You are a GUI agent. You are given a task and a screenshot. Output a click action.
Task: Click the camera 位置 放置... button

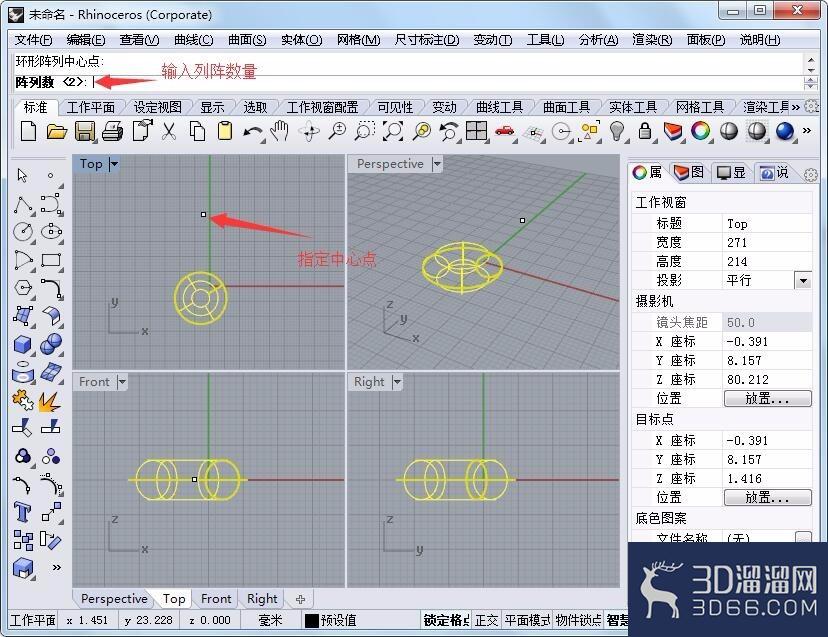click(x=767, y=399)
